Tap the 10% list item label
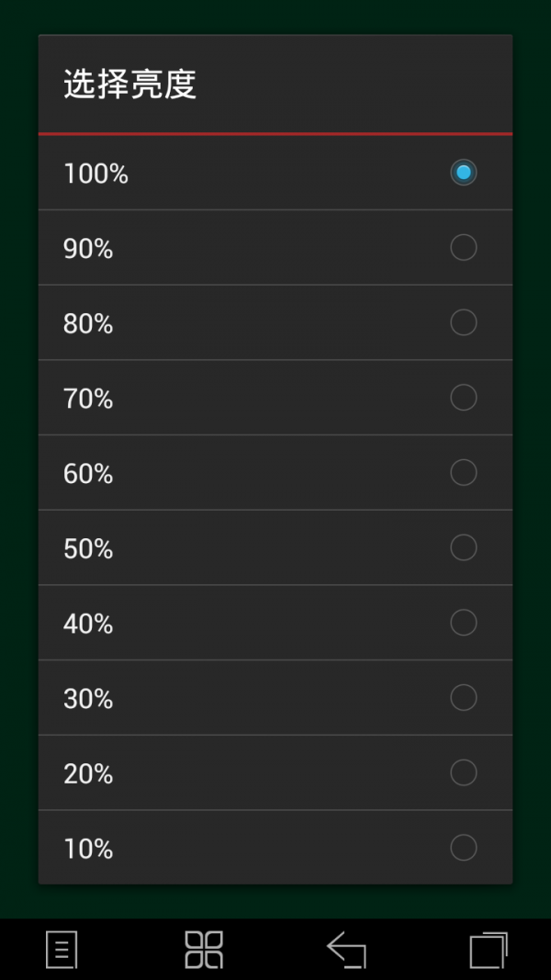Screen dimensions: 551x980 (88, 850)
